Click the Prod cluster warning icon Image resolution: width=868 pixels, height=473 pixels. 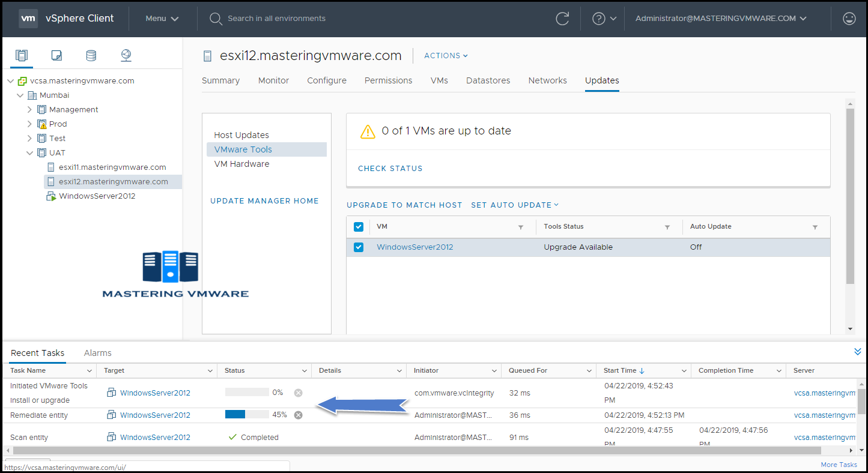point(42,124)
